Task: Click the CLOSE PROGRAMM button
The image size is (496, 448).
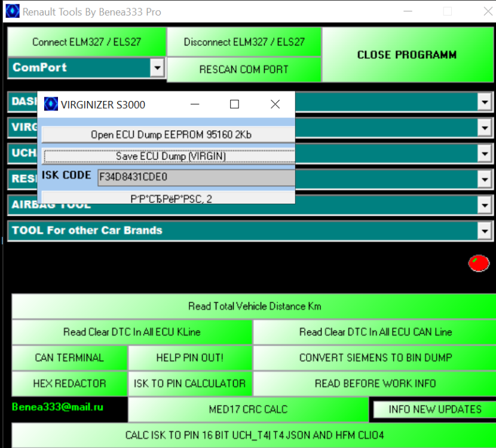Action: (408, 55)
